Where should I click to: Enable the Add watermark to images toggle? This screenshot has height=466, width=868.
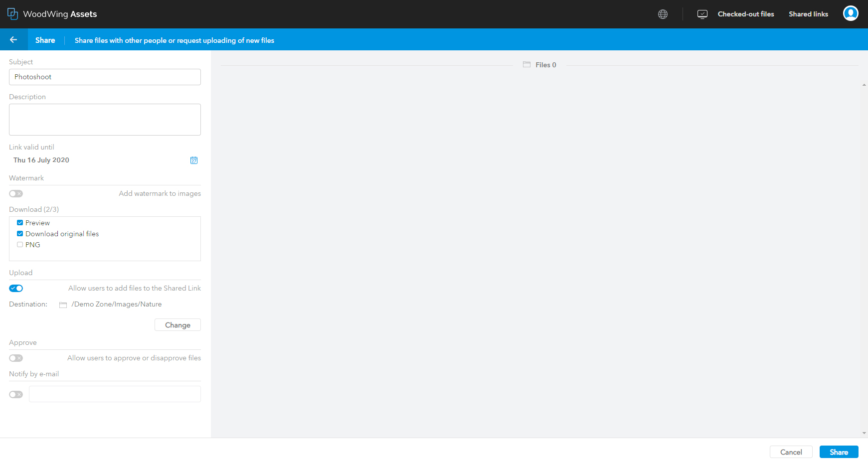[15, 193]
